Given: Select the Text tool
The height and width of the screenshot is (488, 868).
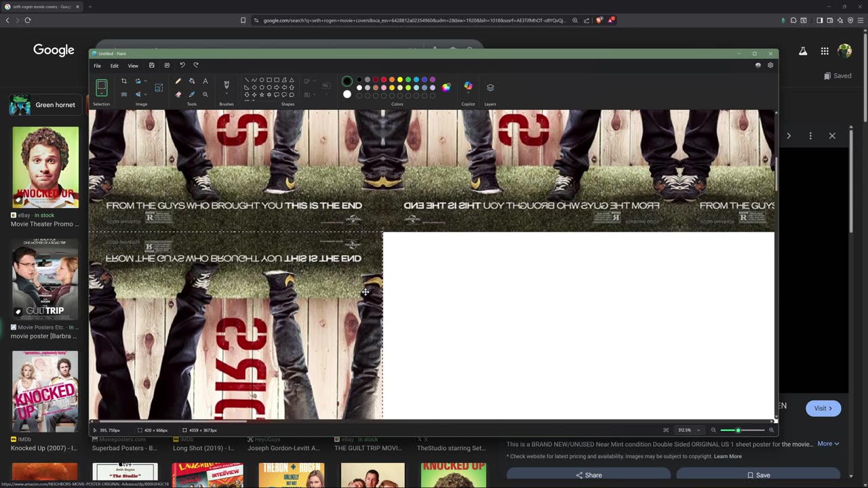Looking at the screenshot, I should tap(205, 81).
